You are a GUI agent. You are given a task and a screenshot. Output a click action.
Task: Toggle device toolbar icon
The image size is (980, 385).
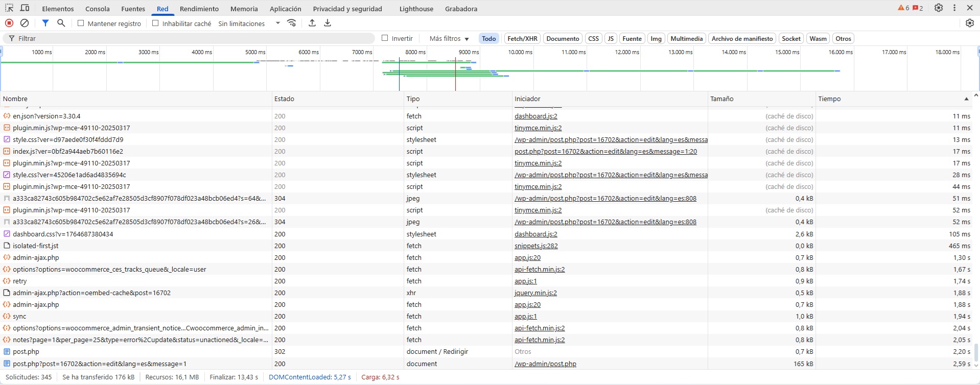[x=25, y=8]
